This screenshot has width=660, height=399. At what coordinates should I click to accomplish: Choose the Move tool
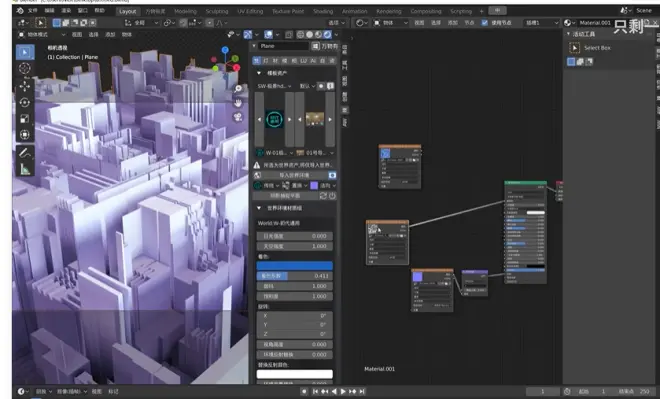point(25,86)
